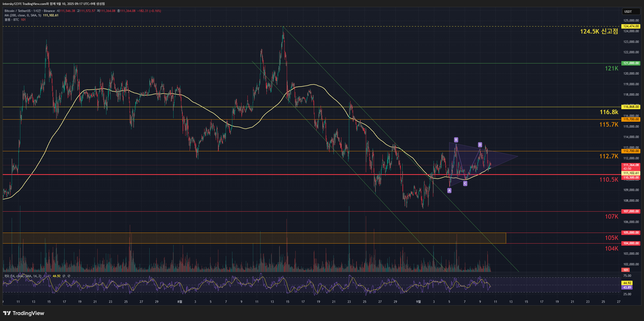This screenshot has height=321, width=644.
Task: Click the '104K' annotation text
Action: (x=611, y=248)
